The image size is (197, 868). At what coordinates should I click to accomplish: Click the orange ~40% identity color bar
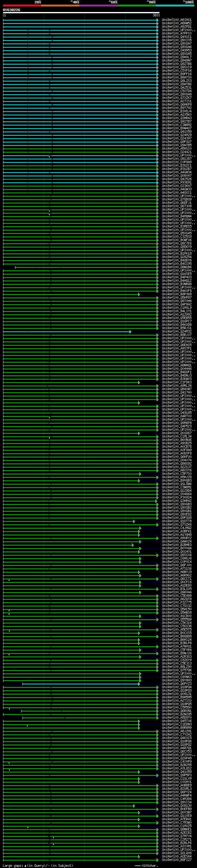(61, 6)
